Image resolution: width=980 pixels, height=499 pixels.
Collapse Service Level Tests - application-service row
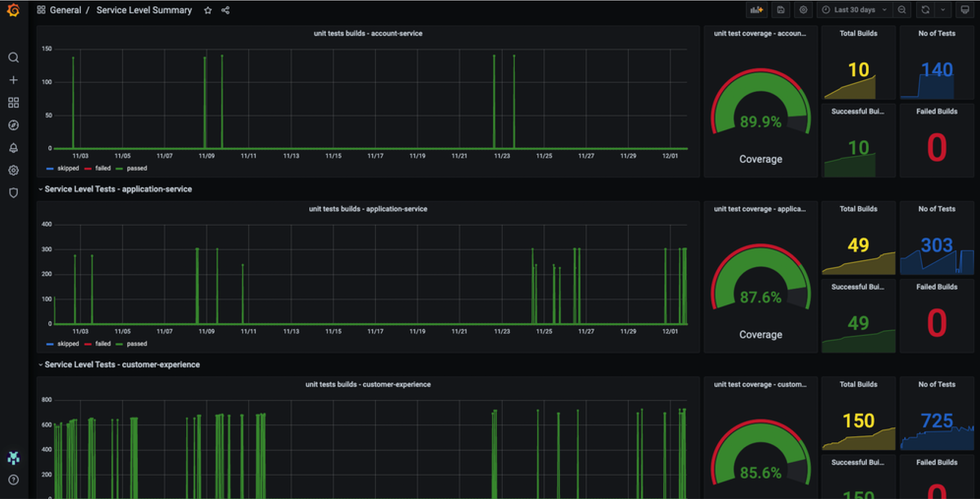coord(115,189)
